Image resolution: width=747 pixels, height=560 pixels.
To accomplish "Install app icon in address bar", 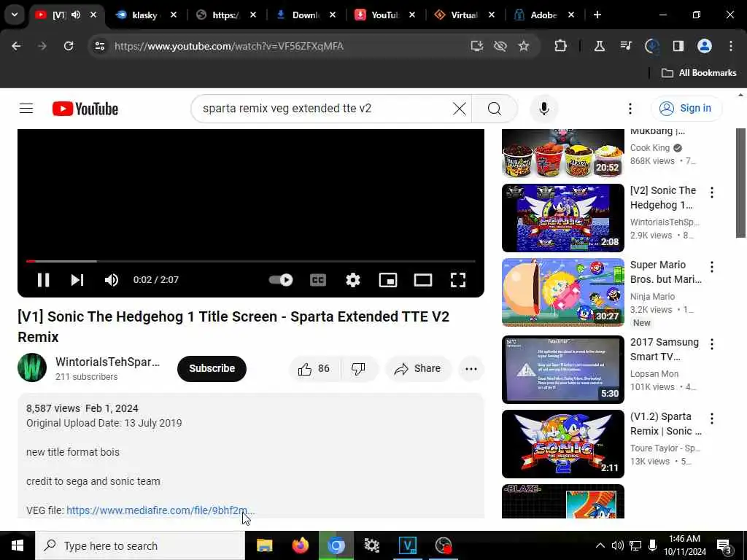I will pyautogui.click(x=476, y=46).
